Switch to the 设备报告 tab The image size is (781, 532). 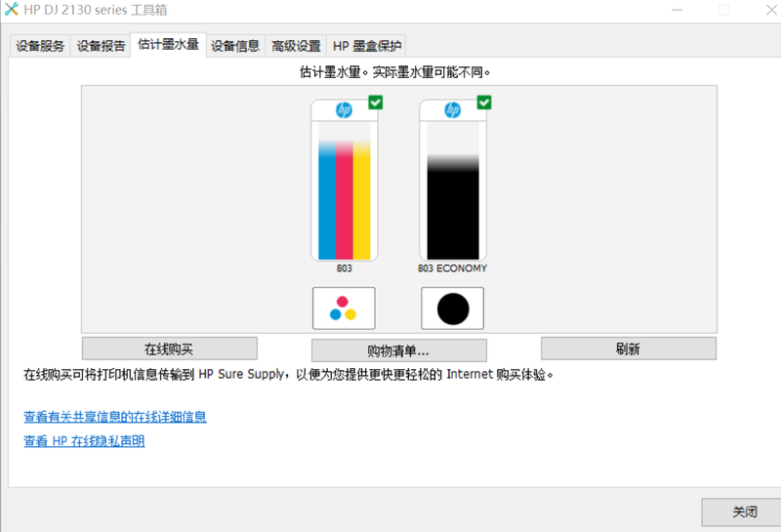tap(101, 46)
